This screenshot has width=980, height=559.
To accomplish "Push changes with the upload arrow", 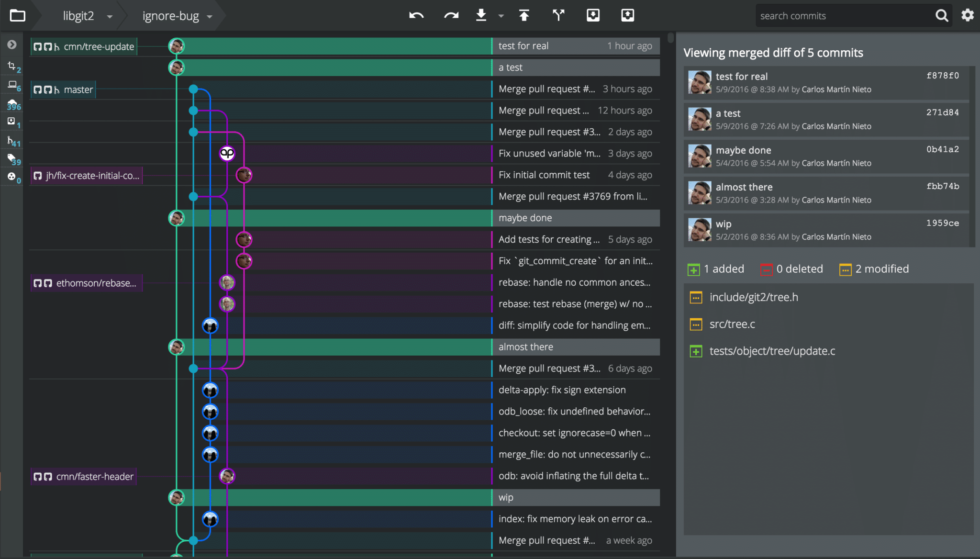I will [x=524, y=15].
